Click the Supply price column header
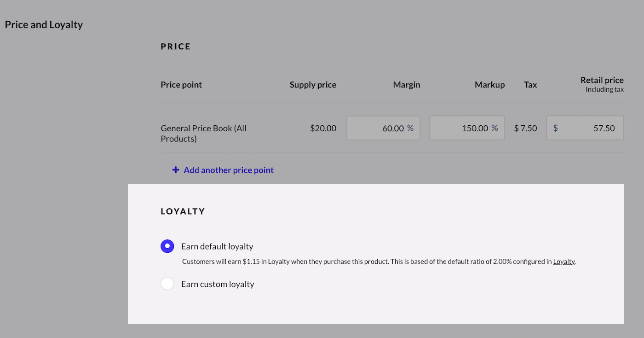The width and height of the screenshot is (644, 338). point(313,84)
